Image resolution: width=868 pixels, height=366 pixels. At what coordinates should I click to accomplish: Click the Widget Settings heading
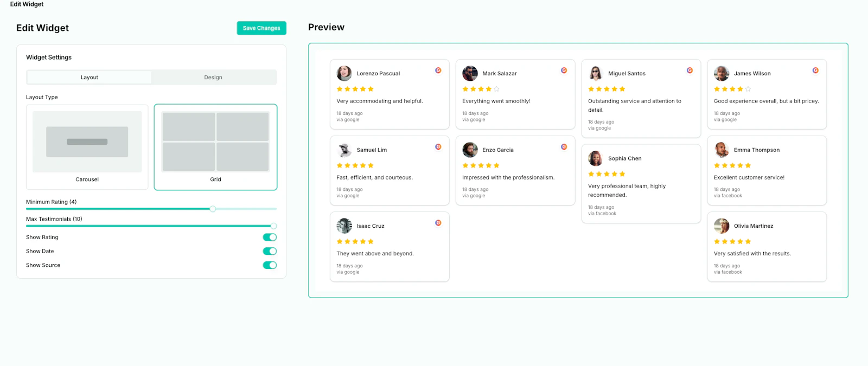(x=49, y=57)
